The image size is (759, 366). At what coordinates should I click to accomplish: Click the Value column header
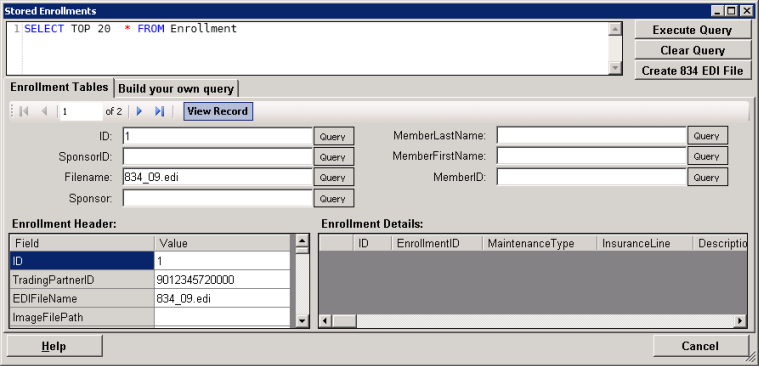coord(222,243)
